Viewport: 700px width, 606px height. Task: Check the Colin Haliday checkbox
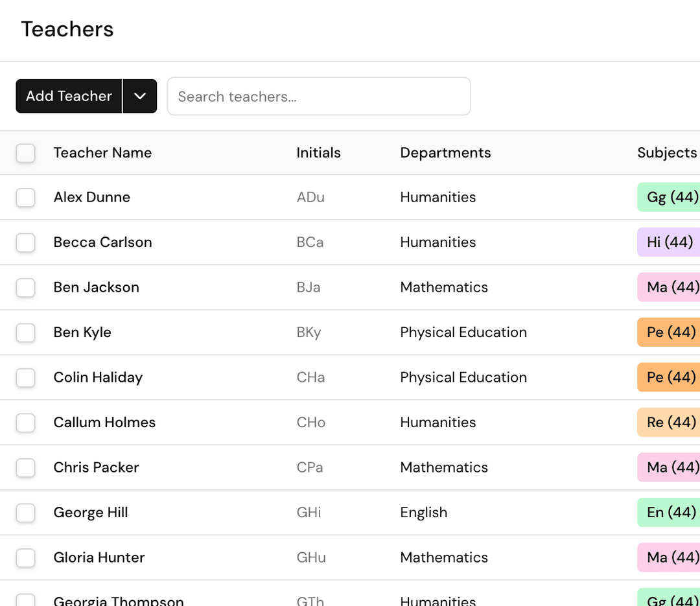pyautogui.click(x=25, y=378)
